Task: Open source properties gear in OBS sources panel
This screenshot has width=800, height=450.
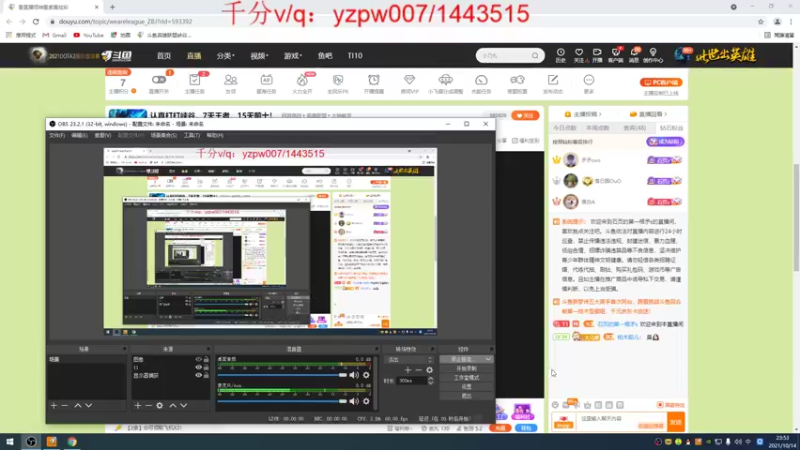Action: [160, 405]
